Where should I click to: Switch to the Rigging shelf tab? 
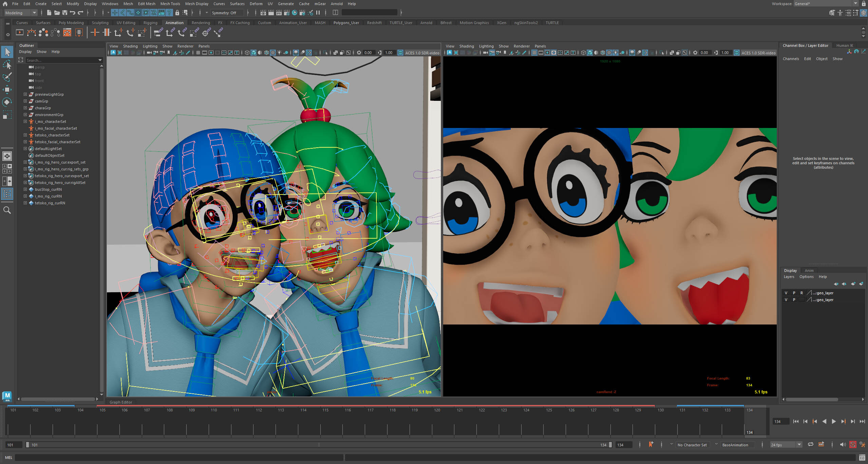150,23
